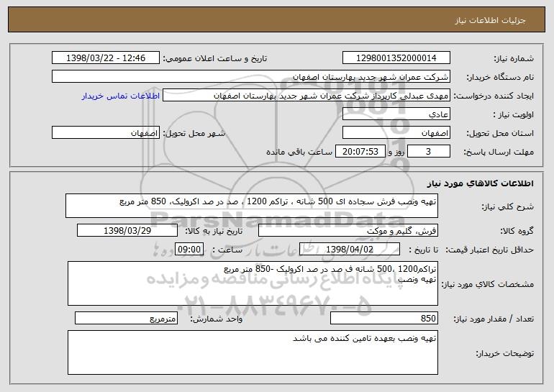Viewport: 554px width, 392px height.
Task: Click the remaining time field 20:07:53
Action: 360,152
